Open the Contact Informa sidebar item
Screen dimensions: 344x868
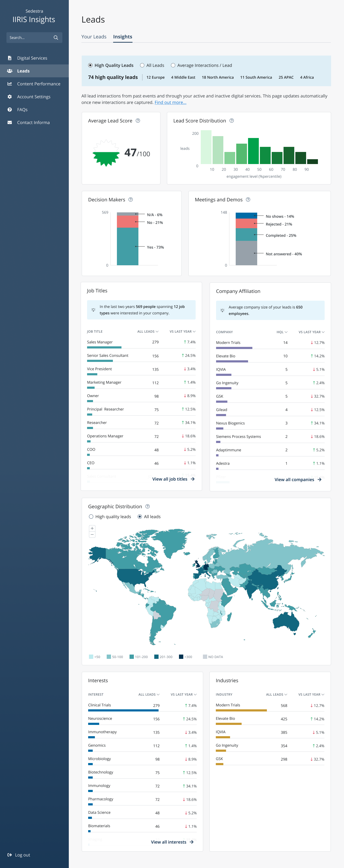(x=34, y=122)
